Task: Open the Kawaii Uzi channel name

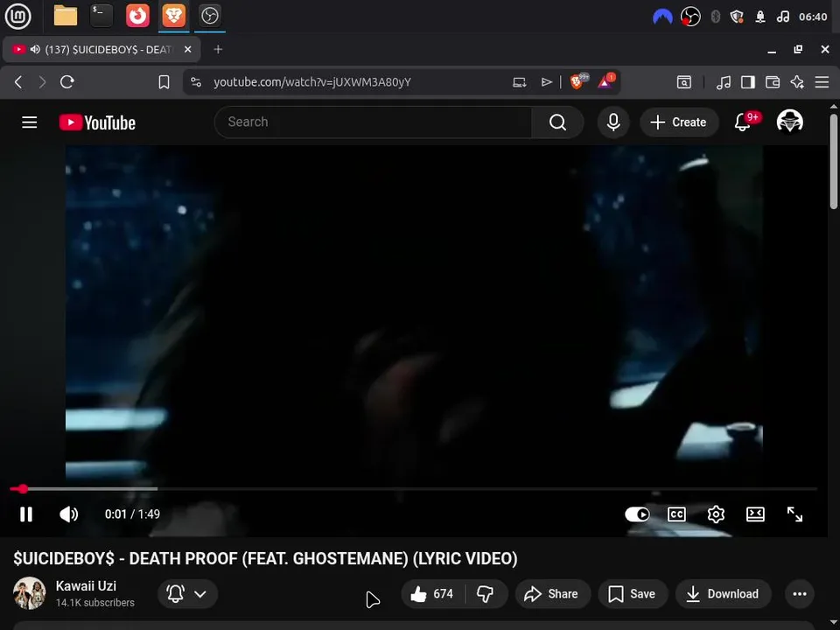Action: click(x=86, y=586)
